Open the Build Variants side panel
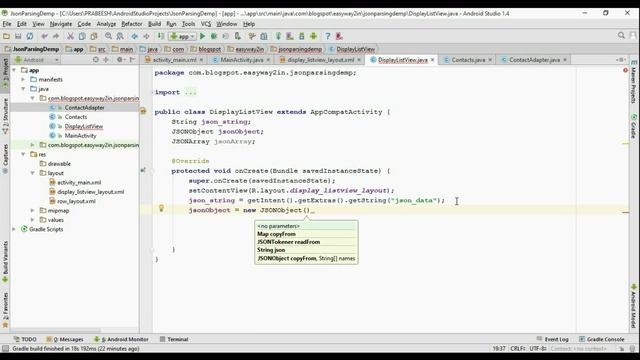This screenshot has height=360, width=640. click(5, 261)
